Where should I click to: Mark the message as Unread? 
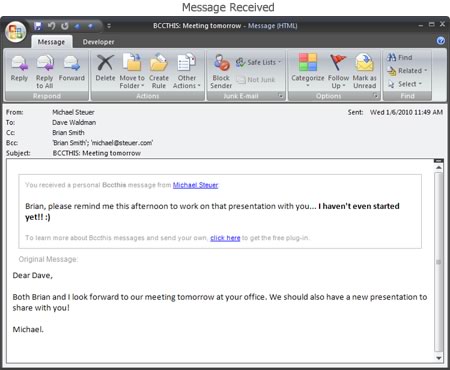tap(365, 72)
